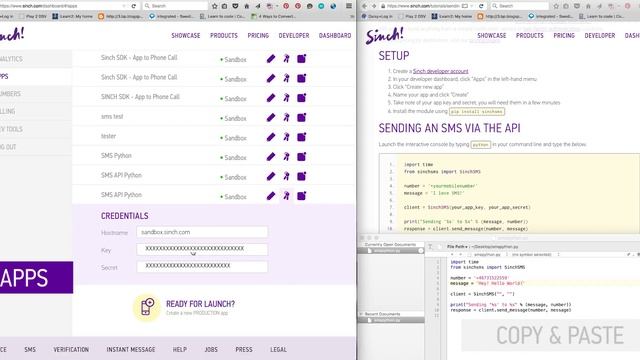
Task: Show credentials keys for 'SMS Python' row
Action: pos(287,157)
